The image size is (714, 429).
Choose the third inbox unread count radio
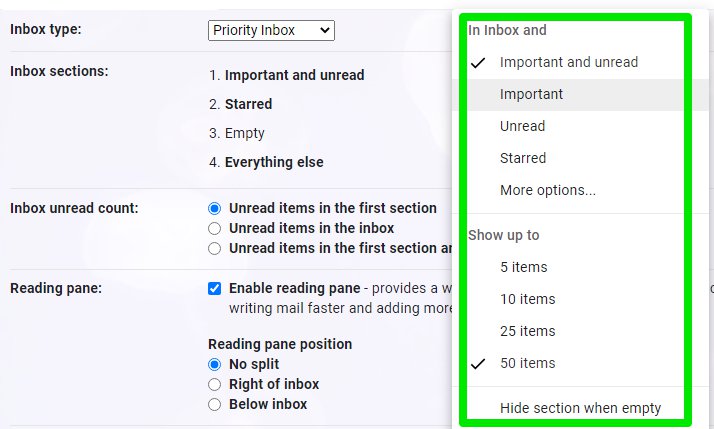(x=214, y=249)
